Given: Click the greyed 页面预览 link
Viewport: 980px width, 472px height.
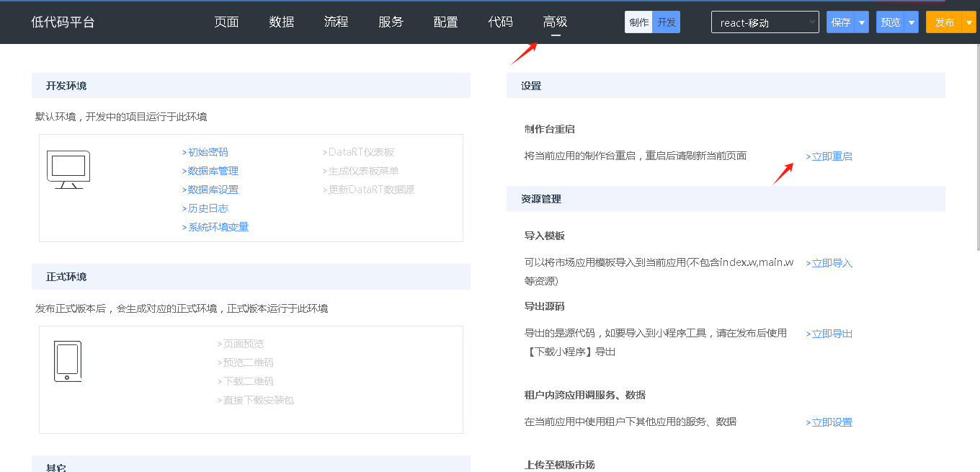Looking at the screenshot, I should pyautogui.click(x=241, y=344).
